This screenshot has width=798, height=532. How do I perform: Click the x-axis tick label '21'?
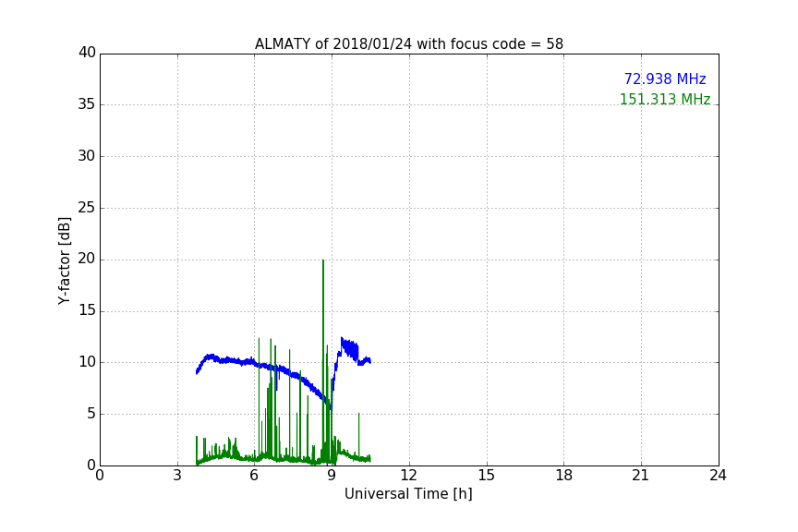(x=641, y=476)
